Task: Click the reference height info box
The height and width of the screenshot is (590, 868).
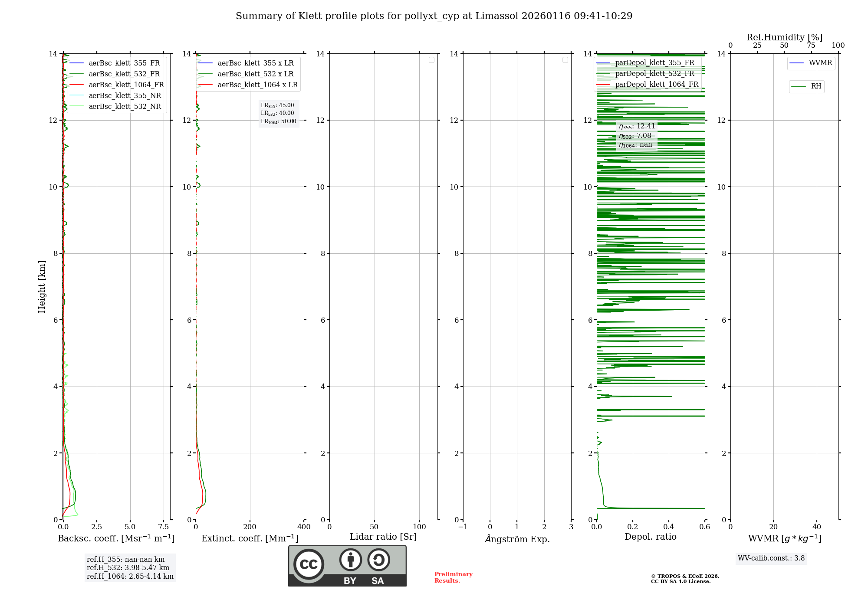Action: coord(130,568)
